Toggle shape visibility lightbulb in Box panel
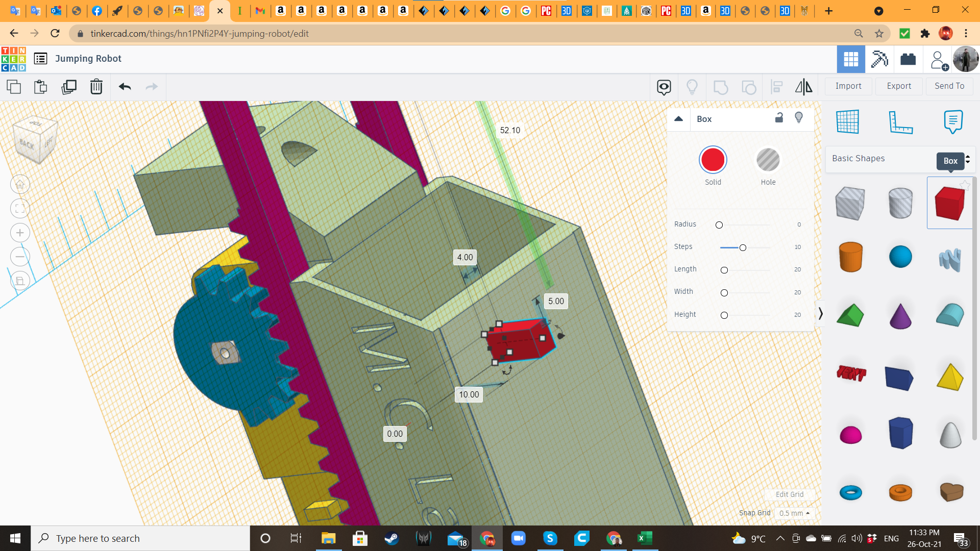980x551 pixels. [799, 118]
